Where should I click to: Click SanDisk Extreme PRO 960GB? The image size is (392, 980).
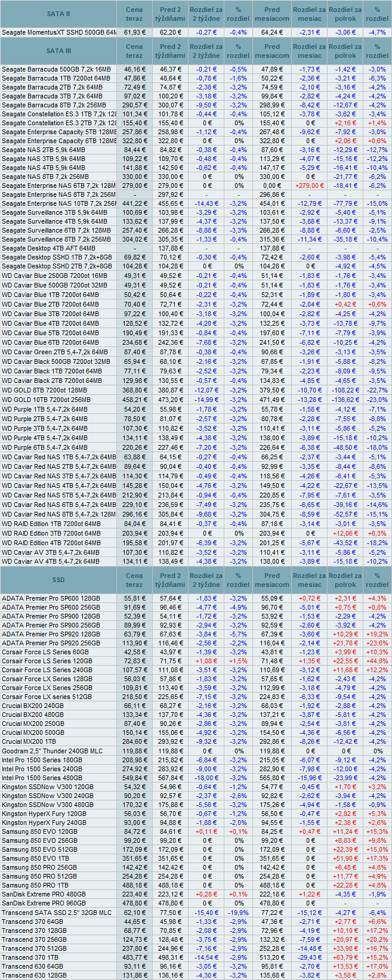click(44, 903)
